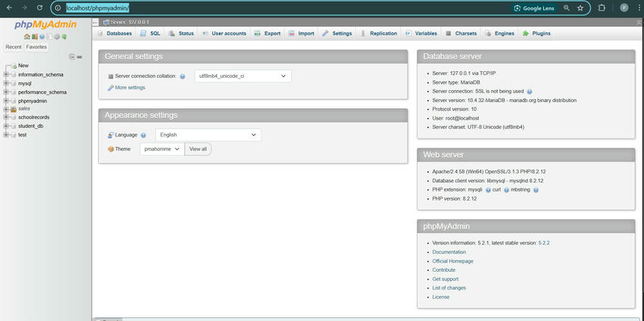The image size is (644, 321).
Task: Expand the performance_schema database node
Action: pos(6,92)
